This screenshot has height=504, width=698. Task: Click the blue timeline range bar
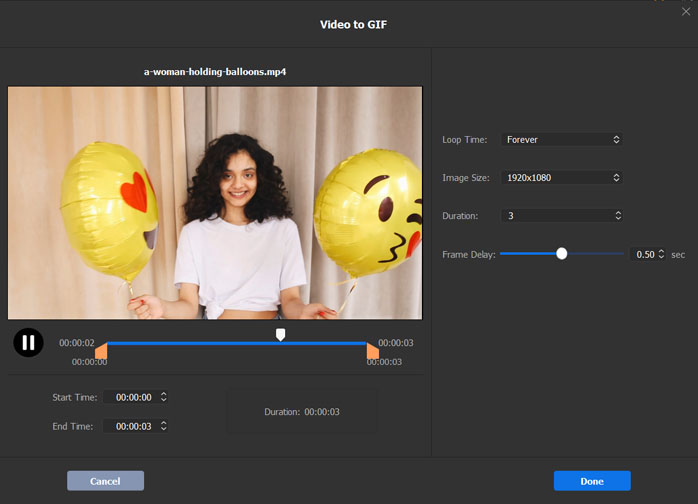tap(237, 343)
